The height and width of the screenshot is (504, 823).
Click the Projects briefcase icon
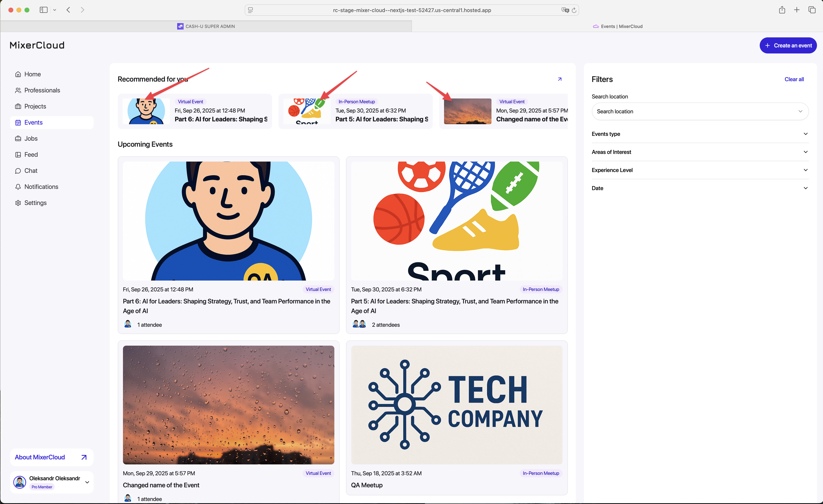(x=18, y=106)
